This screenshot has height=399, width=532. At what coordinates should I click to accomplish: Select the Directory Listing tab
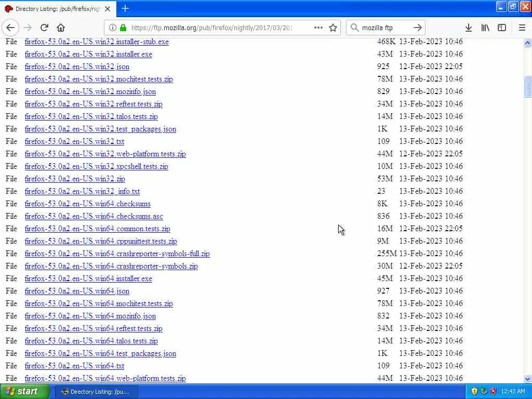tap(58, 9)
